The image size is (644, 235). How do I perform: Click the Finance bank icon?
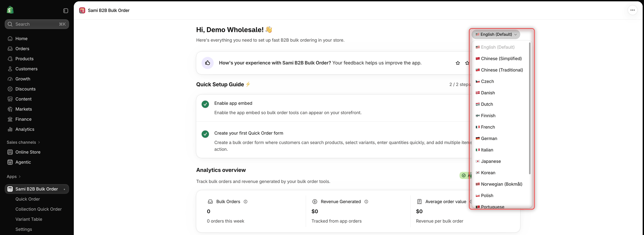(10, 119)
